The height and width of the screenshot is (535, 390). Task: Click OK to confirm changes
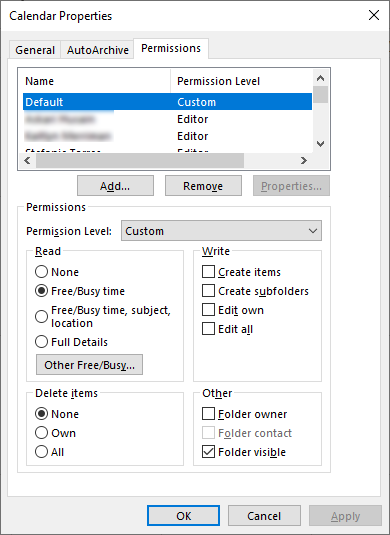pyautogui.click(x=184, y=516)
